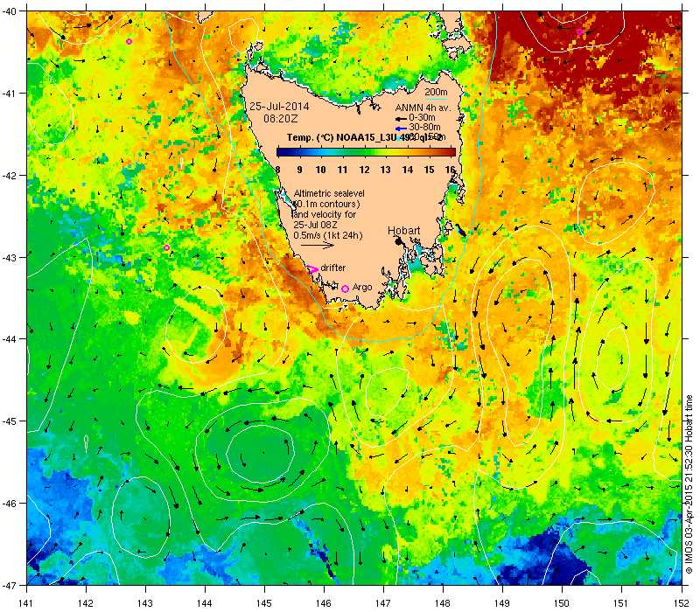
Task: Click the color bar tick label '12'
Action: point(364,170)
